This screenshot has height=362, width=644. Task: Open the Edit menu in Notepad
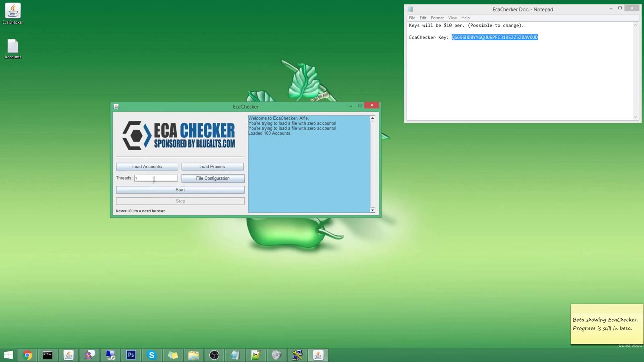coord(423,18)
